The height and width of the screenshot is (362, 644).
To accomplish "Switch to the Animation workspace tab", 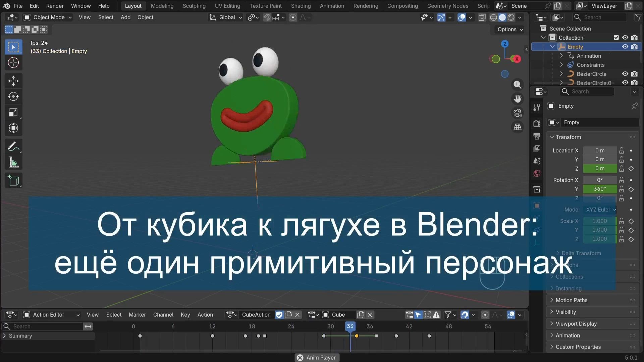I will pyautogui.click(x=332, y=6).
